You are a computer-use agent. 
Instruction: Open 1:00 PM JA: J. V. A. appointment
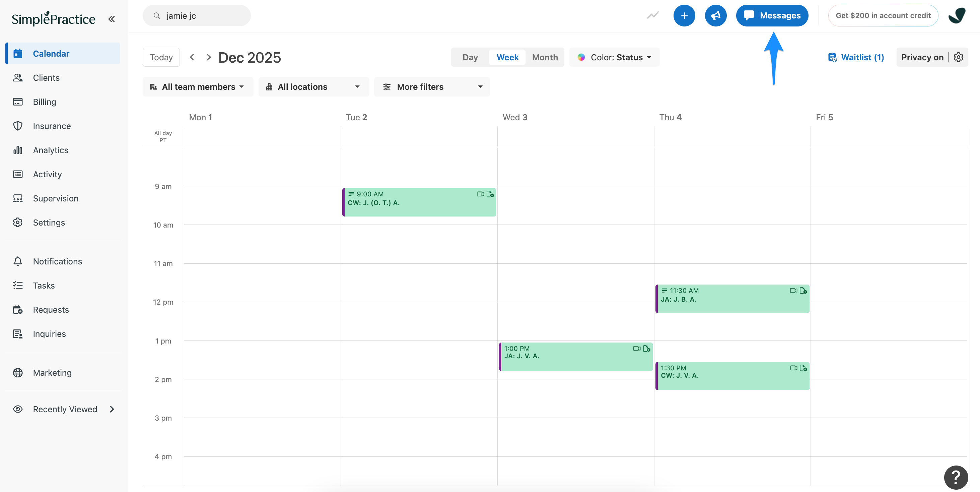click(576, 357)
